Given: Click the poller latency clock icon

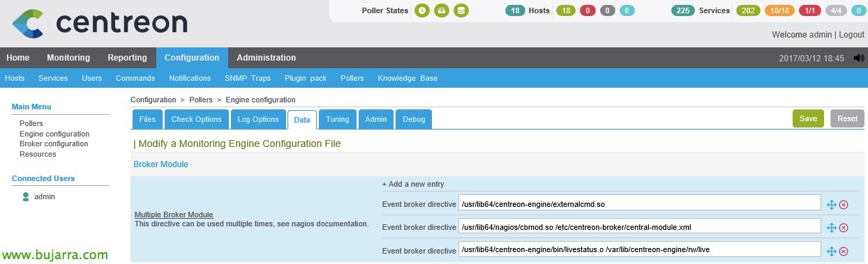Looking at the screenshot, I should 422,10.
